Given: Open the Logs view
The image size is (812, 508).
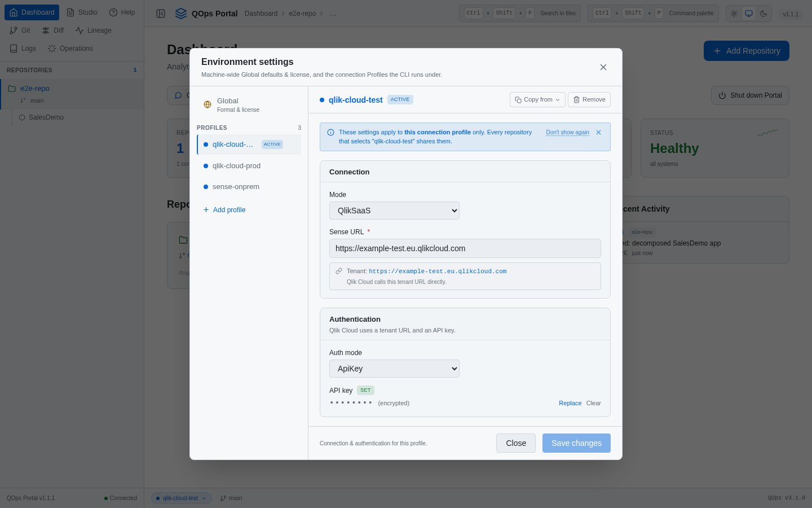Looking at the screenshot, I should 23,49.
